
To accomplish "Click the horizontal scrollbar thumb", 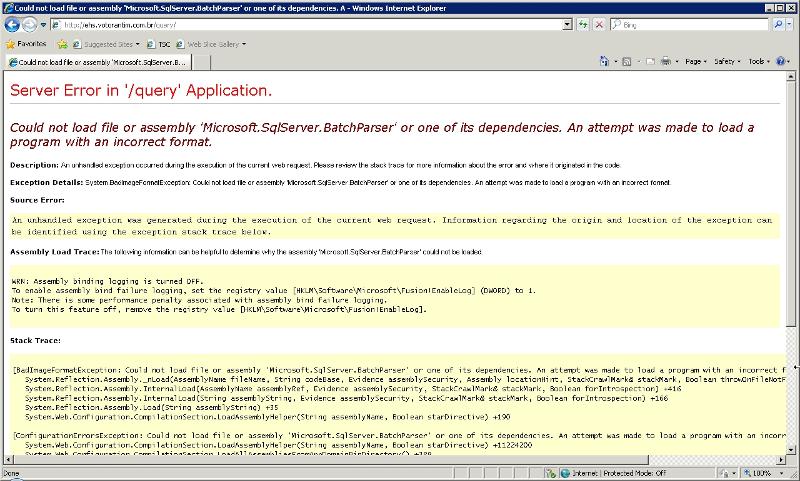I will [x=330, y=460].
